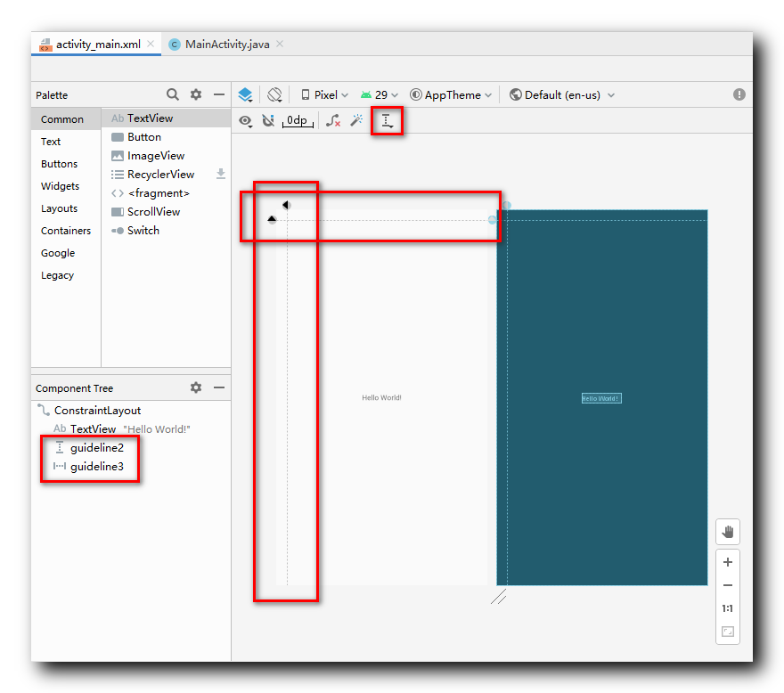Screen dimensions: 784x693
Task: Open the design surface layers selector
Action: 246,94
